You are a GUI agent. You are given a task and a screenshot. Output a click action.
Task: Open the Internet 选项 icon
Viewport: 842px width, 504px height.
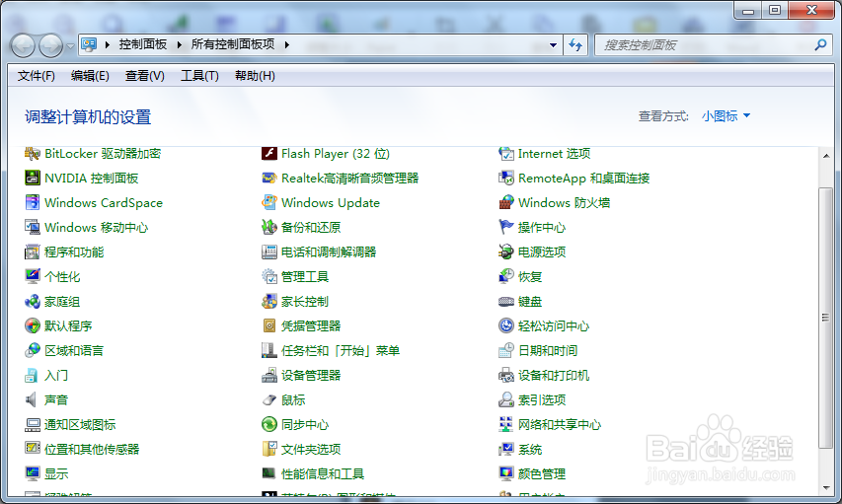(x=505, y=154)
